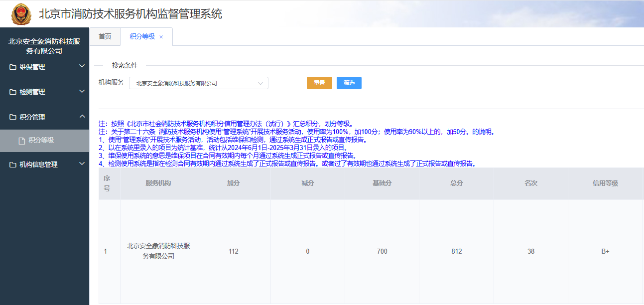This screenshot has height=305, width=644.
Task: Collapse the 积分管理 menu chevron
Action: pyautogui.click(x=82, y=117)
